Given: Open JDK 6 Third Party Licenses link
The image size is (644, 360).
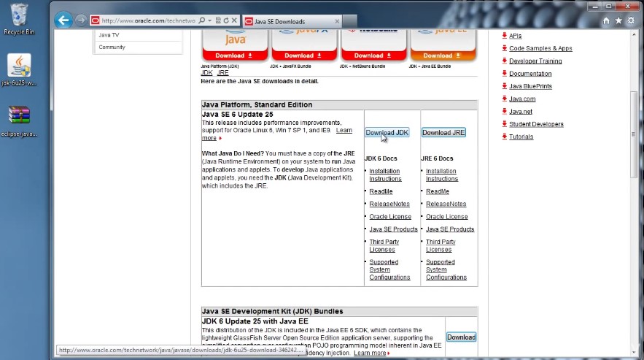Looking at the screenshot, I should point(384,245).
